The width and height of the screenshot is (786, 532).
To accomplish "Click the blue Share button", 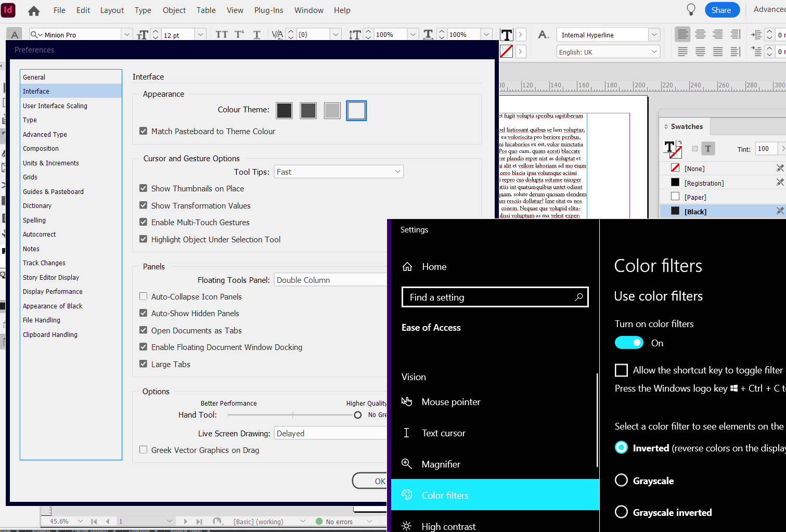I will 722,10.
